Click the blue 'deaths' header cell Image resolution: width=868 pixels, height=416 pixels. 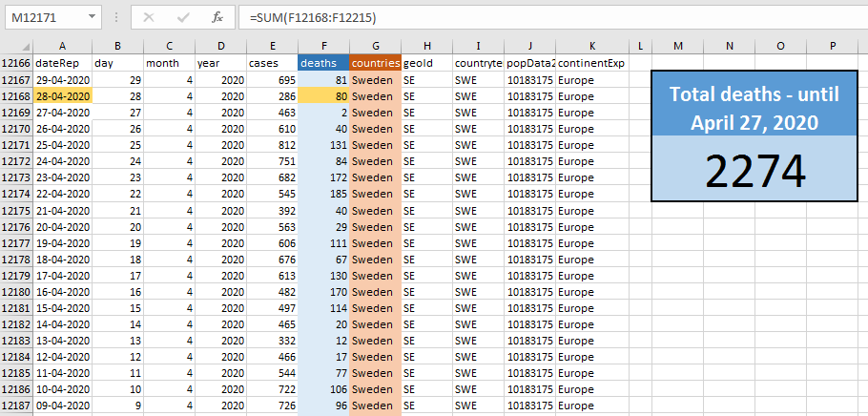coord(323,63)
